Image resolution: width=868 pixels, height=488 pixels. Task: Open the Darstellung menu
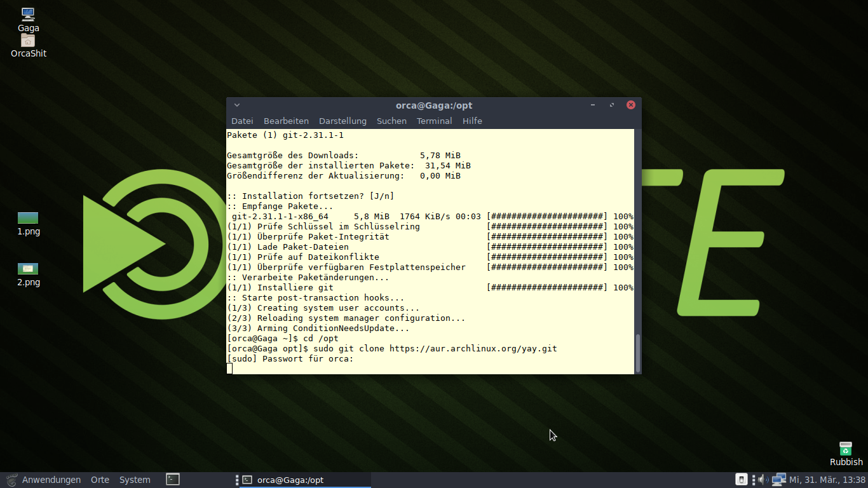coord(342,121)
